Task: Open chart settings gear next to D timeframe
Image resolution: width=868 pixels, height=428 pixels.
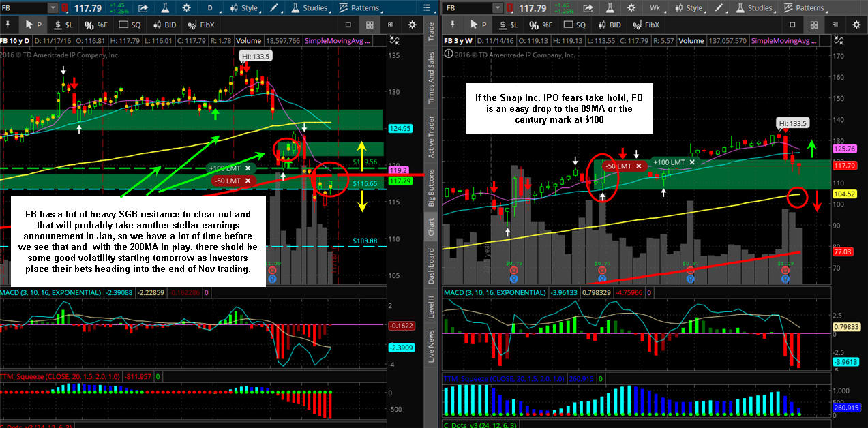Action: (x=186, y=8)
